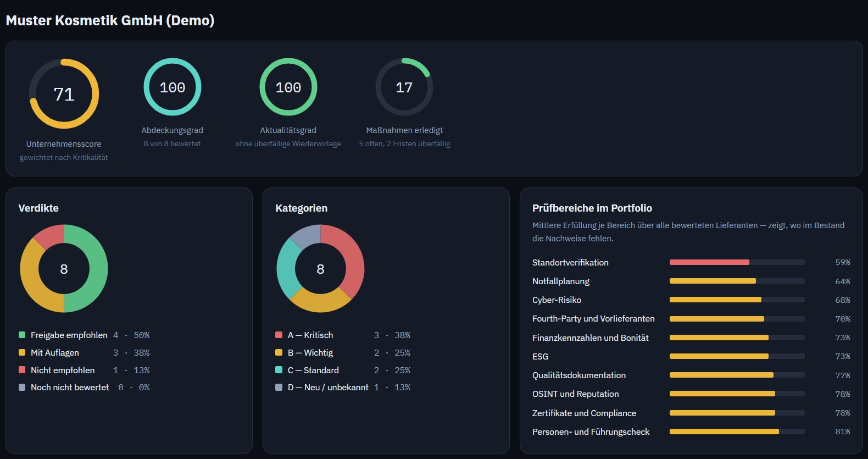868x459 pixels.
Task: Click the ESG progress bar
Action: (x=737, y=356)
